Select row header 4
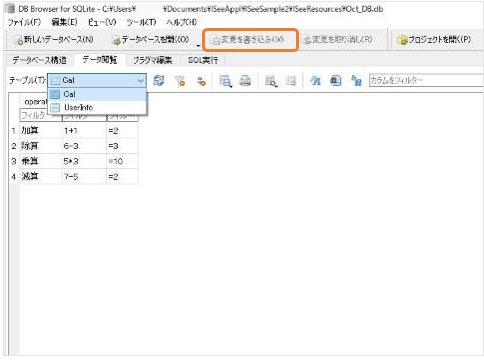Viewport: 484px width, 360px height. [x=14, y=177]
